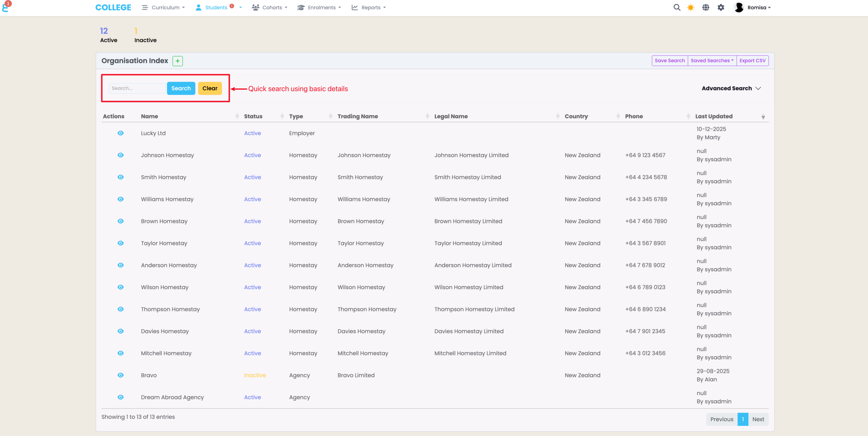The height and width of the screenshot is (436, 868).
Task: Click into the quick Search input field
Action: (137, 88)
